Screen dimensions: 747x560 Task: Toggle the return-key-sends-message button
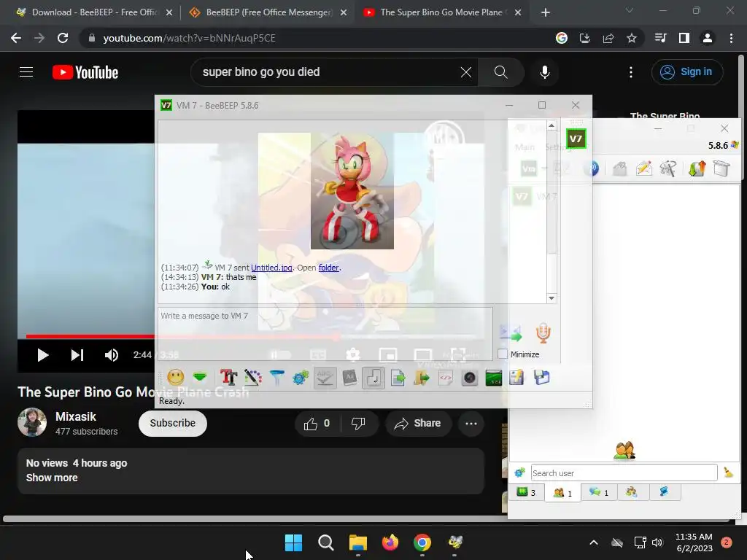coord(373,378)
